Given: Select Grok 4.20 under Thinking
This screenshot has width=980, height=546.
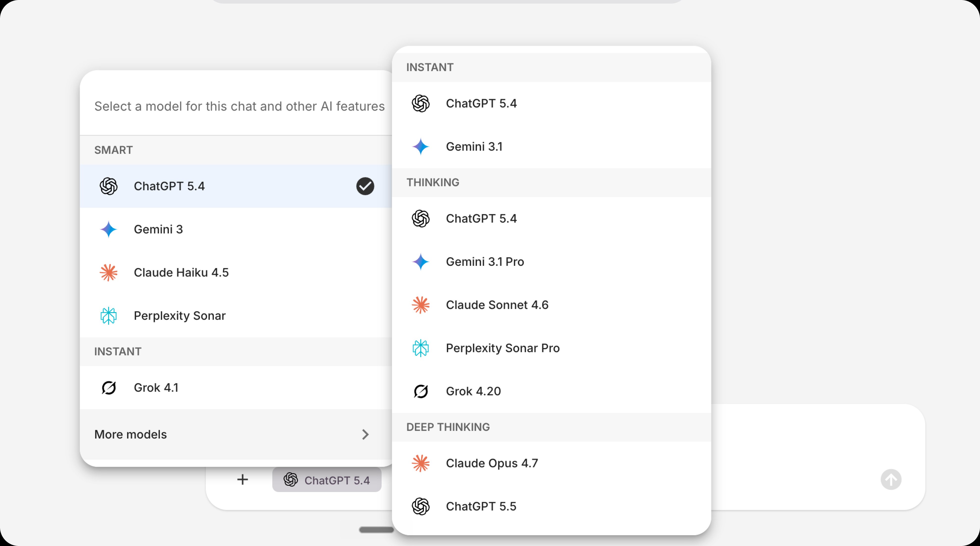Looking at the screenshot, I should pyautogui.click(x=551, y=391).
